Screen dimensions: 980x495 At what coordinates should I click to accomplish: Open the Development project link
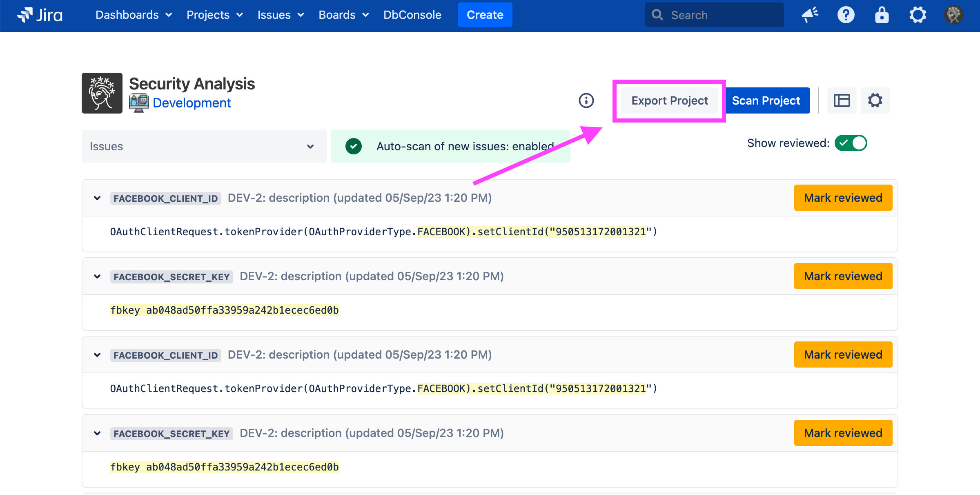[192, 103]
